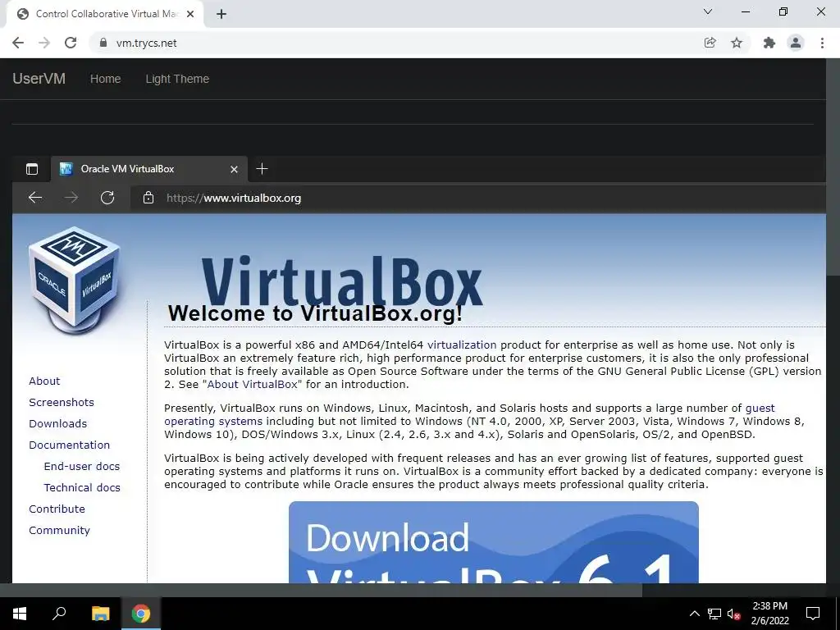This screenshot has width=840, height=630.
Task: Click Chrome's forward arrow button
Action: pyautogui.click(x=44, y=43)
